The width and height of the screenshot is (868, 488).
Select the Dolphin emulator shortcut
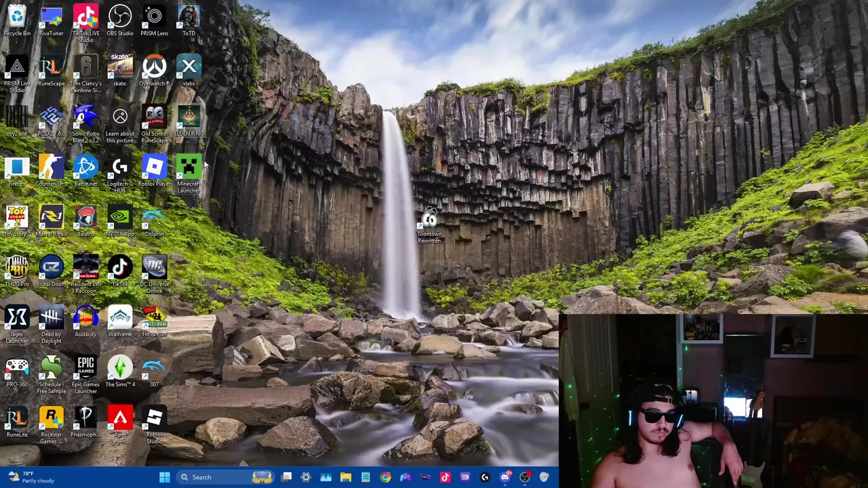coord(154,221)
